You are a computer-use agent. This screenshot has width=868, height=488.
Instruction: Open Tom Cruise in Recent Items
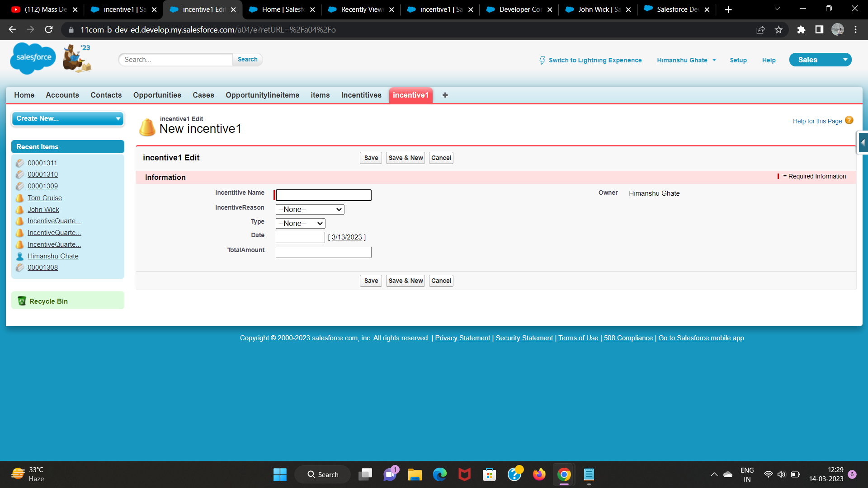(x=44, y=198)
